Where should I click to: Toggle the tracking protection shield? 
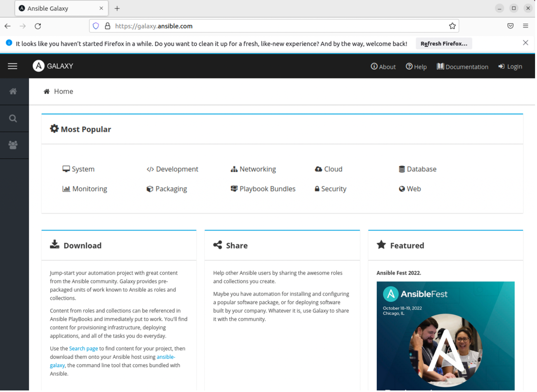[95, 26]
